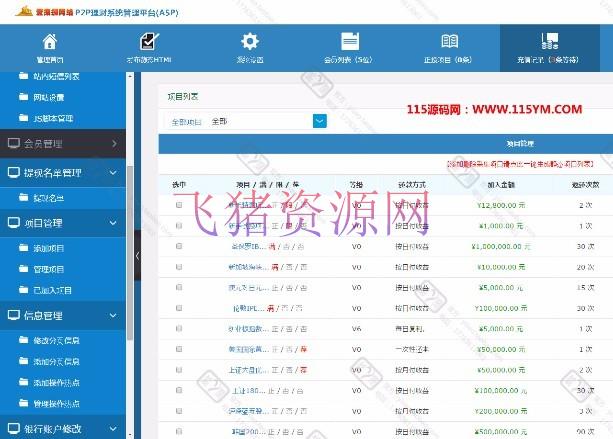Click the member list document icon

pos(349,42)
